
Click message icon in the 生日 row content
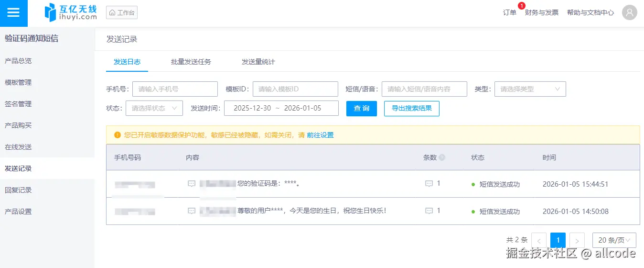point(192,211)
